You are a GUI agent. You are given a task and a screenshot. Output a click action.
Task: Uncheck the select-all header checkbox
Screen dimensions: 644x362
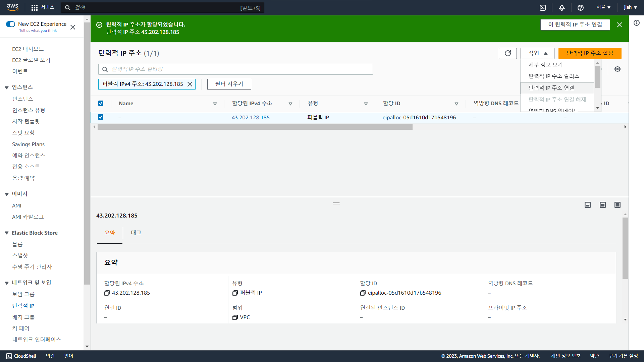[101, 103]
